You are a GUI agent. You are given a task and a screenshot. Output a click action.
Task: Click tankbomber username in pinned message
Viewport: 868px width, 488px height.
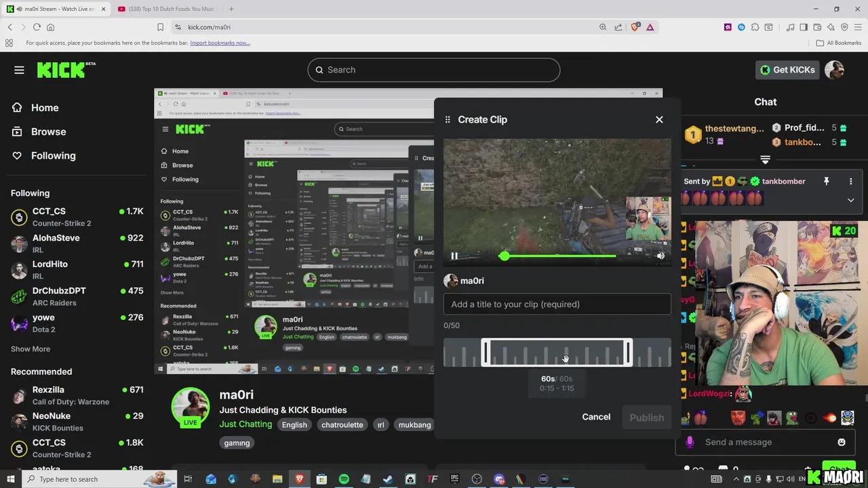click(x=783, y=182)
